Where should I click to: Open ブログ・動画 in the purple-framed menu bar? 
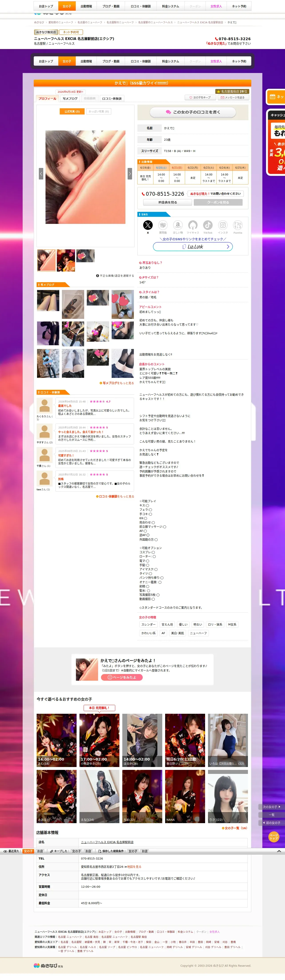[111, 61]
